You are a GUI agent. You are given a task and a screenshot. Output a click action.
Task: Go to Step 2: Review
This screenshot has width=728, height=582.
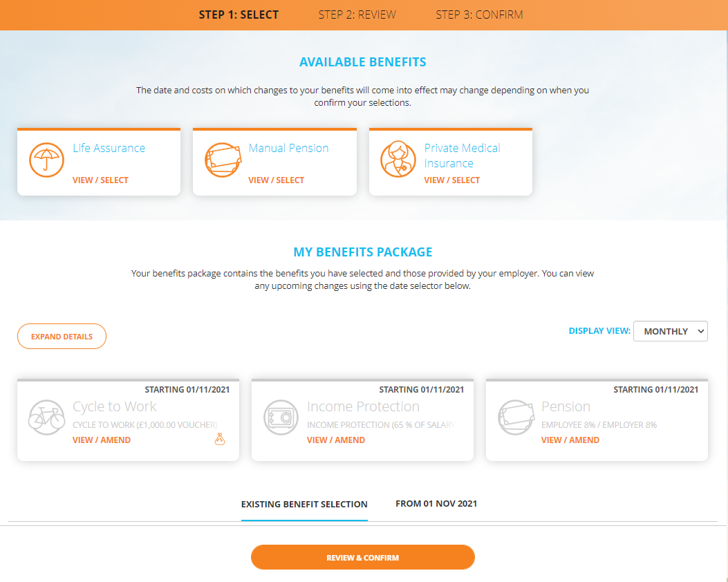357,15
